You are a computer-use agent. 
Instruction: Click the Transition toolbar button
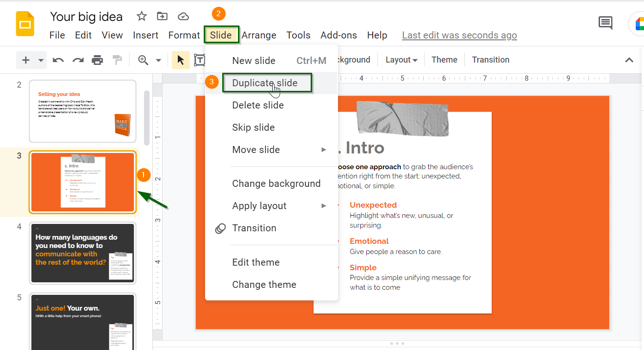pos(491,60)
